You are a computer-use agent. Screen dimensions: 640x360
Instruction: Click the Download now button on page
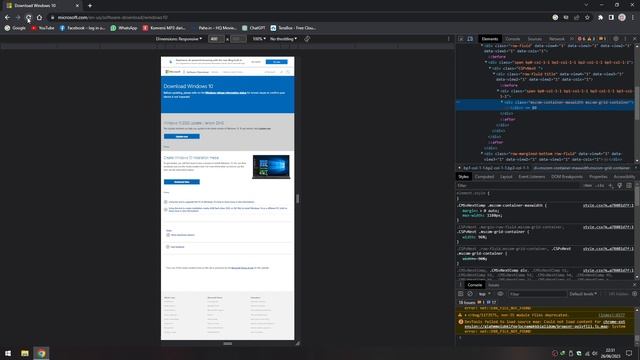tap(182, 182)
